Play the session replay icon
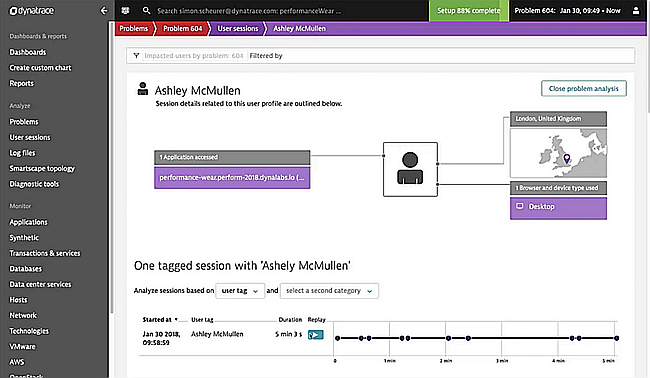This screenshot has width=650, height=378. 315,335
